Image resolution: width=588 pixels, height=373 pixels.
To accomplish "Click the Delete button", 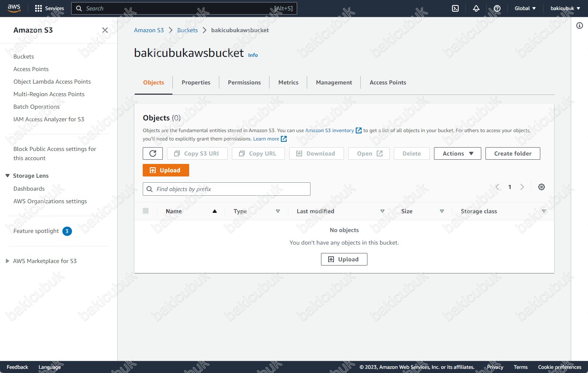I will tap(412, 153).
